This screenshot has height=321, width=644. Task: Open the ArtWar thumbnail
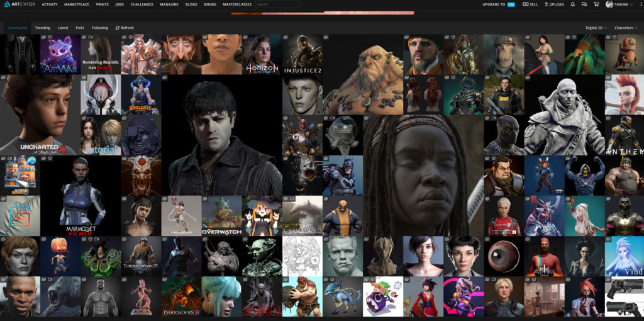60,54
